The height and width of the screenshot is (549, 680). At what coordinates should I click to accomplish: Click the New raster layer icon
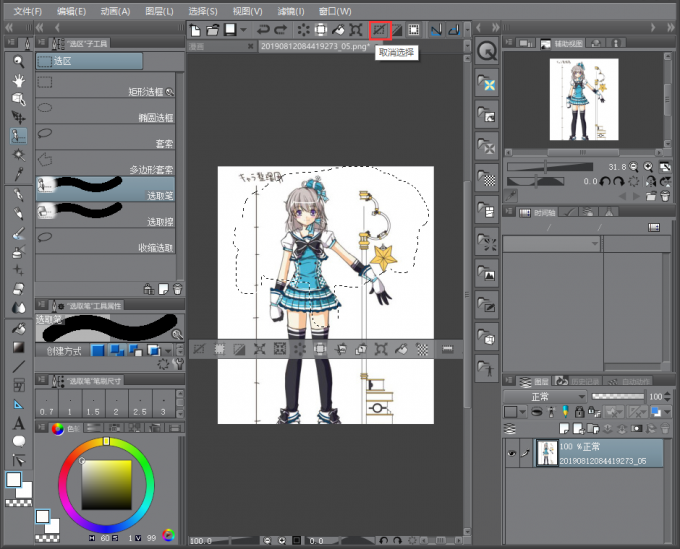pos(564,429)
